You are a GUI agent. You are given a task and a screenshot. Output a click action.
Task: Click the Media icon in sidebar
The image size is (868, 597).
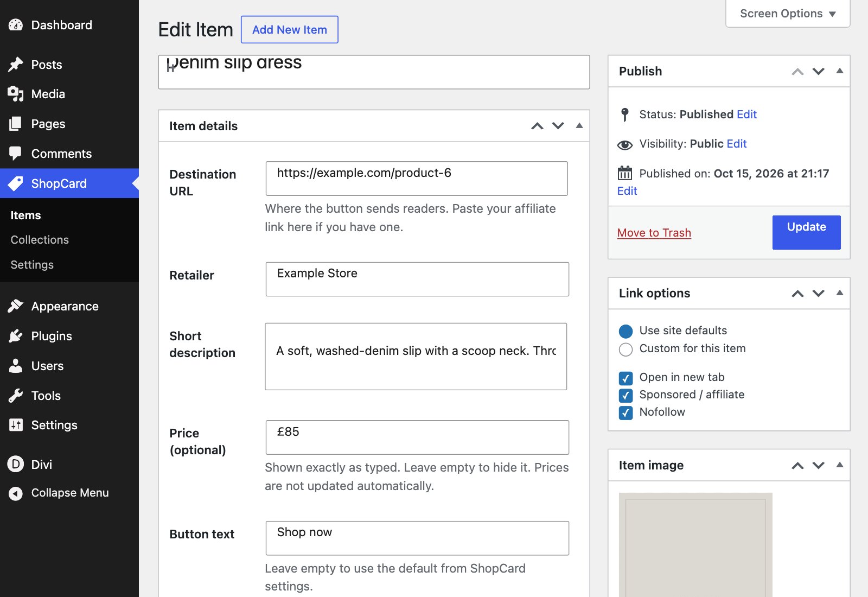coord(16,94)
